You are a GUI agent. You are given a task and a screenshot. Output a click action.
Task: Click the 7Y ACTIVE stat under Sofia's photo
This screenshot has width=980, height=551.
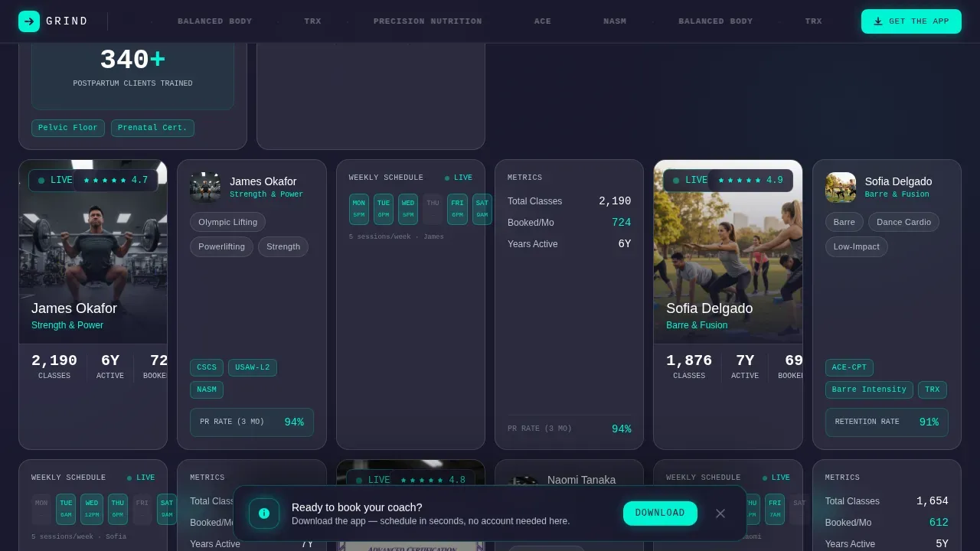click(745, 367)
